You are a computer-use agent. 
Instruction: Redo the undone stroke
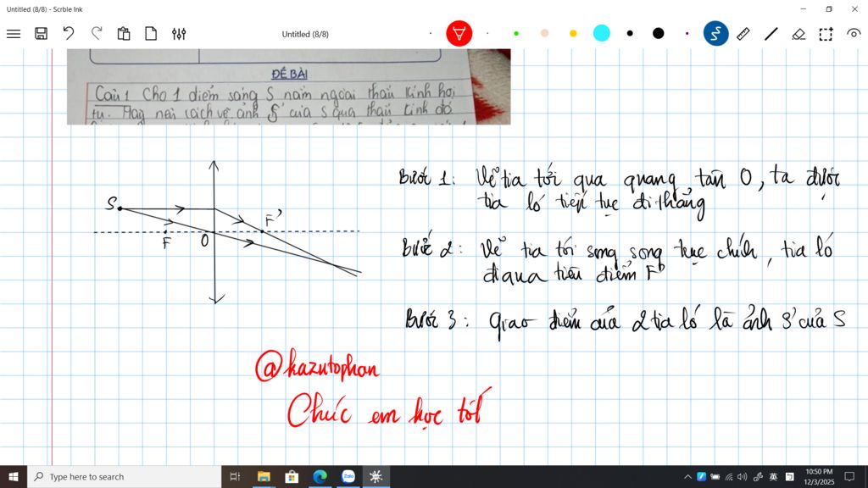[97, 34]
